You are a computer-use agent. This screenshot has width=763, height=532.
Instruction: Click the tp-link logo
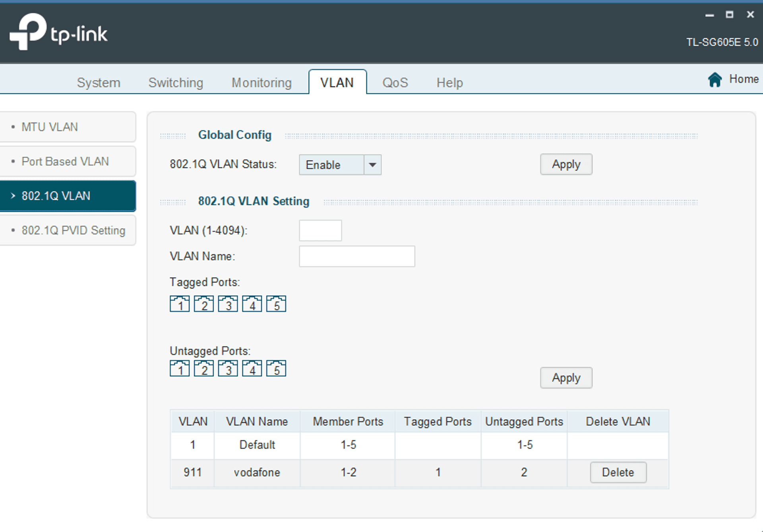(x=58, y=32)
